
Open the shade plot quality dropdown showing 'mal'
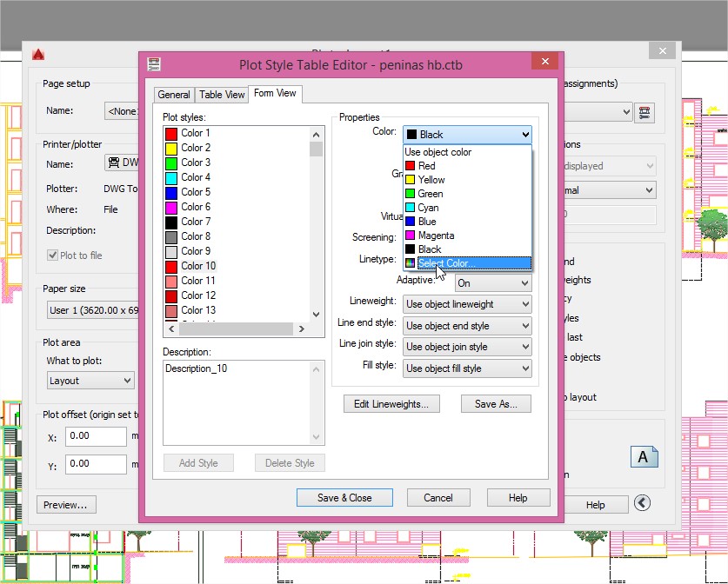tap(610, 190)
